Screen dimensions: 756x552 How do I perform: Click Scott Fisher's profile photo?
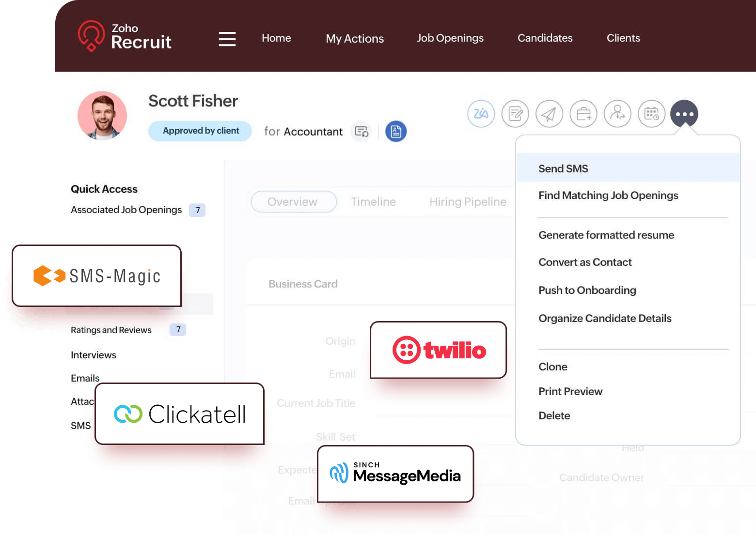(102, 115)
